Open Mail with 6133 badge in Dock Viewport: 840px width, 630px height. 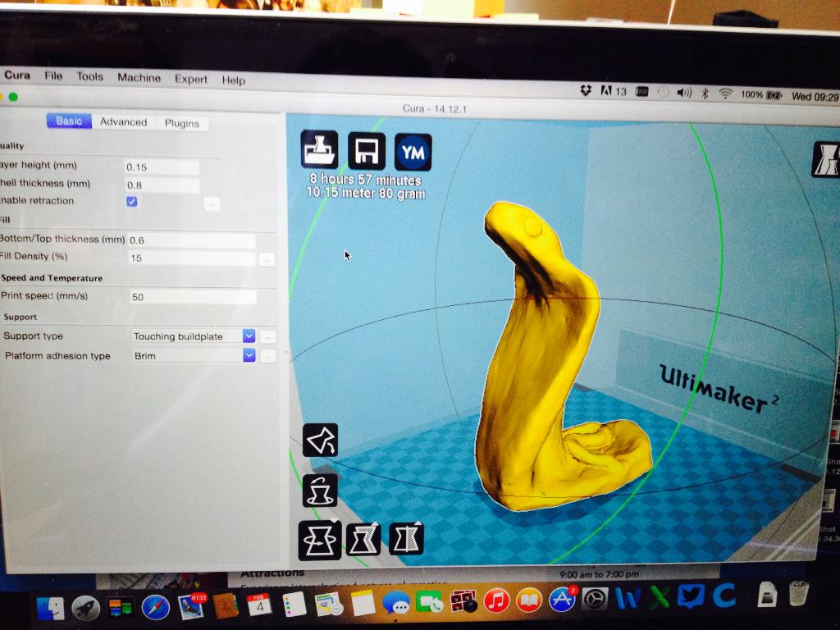click(x=190, y=606)
